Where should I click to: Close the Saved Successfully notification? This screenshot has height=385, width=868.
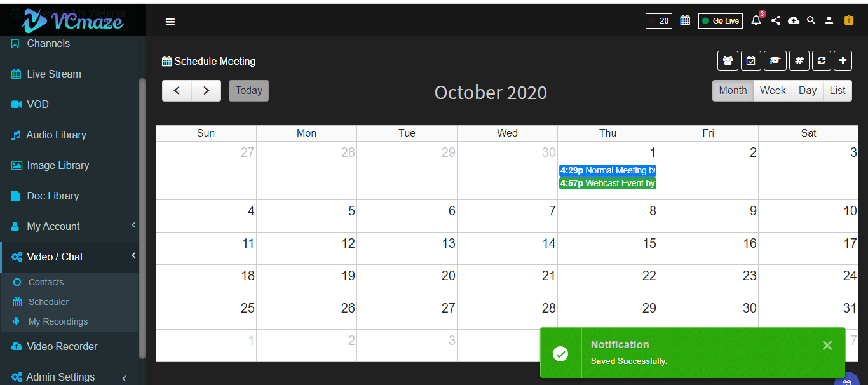tap(827, 345)
